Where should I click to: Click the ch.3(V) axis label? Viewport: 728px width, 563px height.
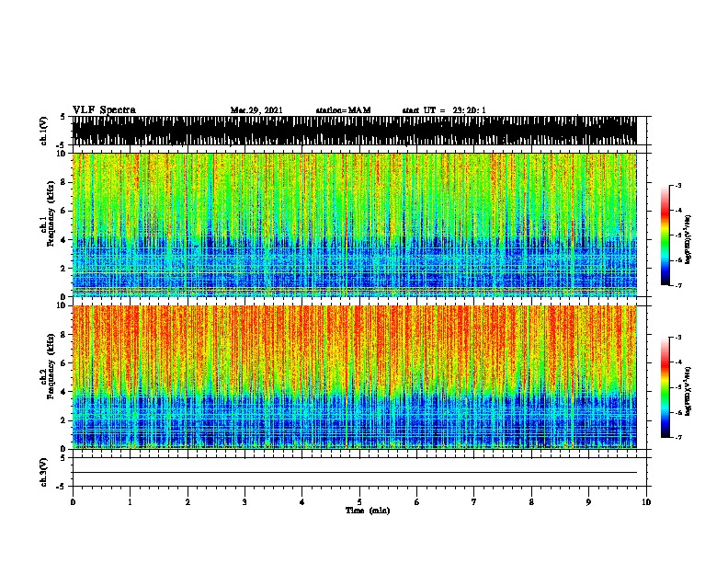(x=44, y=472)
